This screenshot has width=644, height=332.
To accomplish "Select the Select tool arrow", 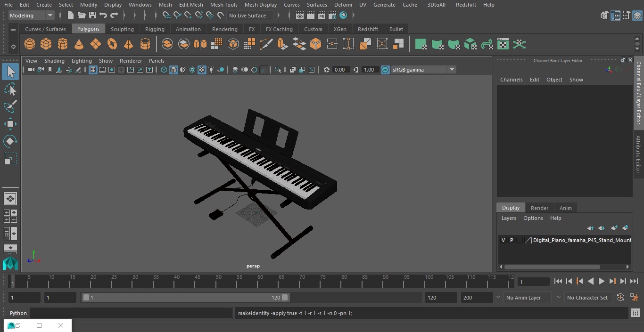I will coord(10,72).
